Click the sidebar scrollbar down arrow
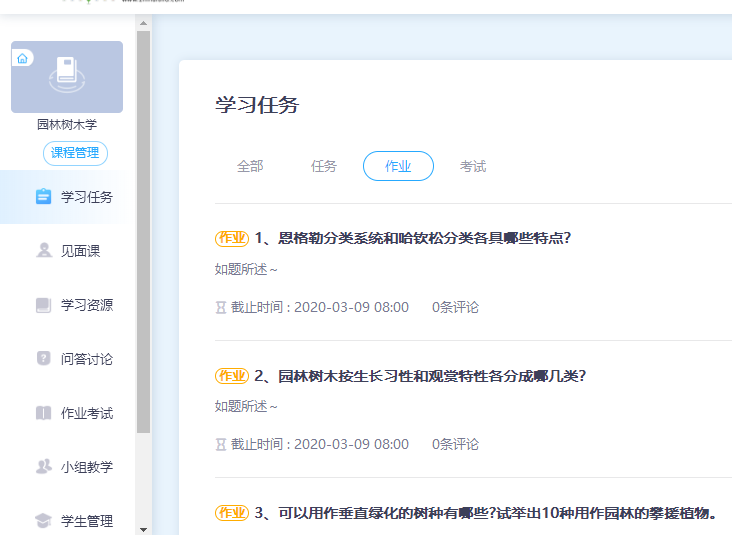Image resolution: width=732 pixels, height=535 pixels. click(x=143, y=528)
